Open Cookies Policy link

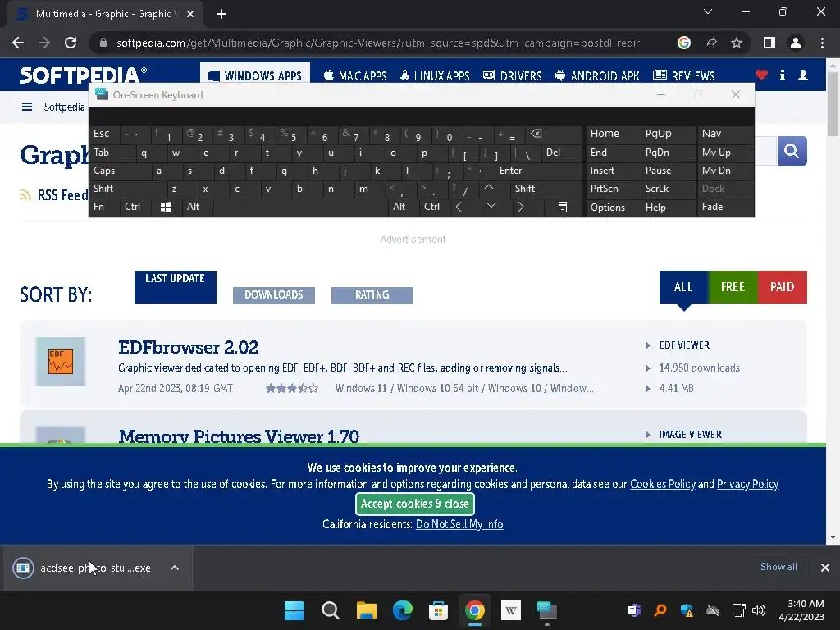pyautogui.click(x=663, y=484)
